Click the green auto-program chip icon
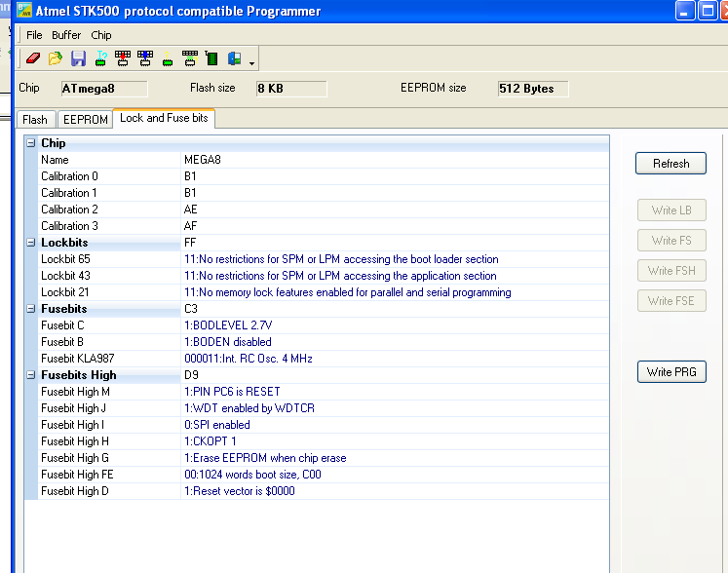728x573 pixels. pyautogui.click(x=211, y=59)
